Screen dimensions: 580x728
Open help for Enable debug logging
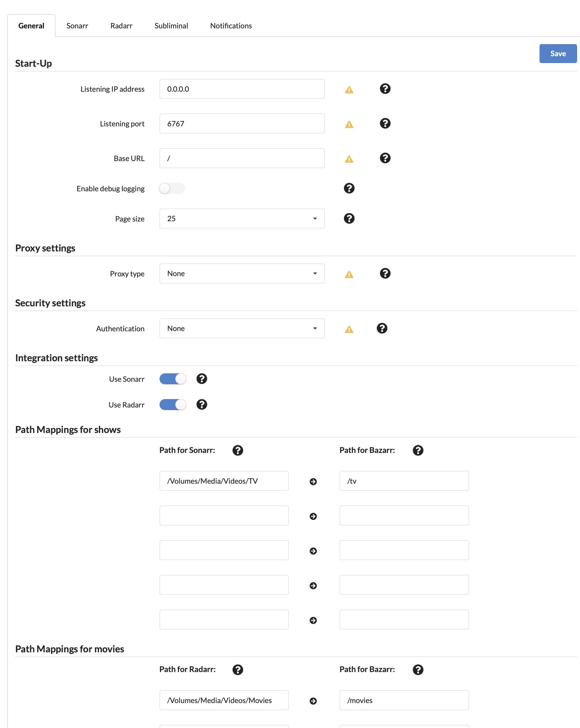point(349,188)
